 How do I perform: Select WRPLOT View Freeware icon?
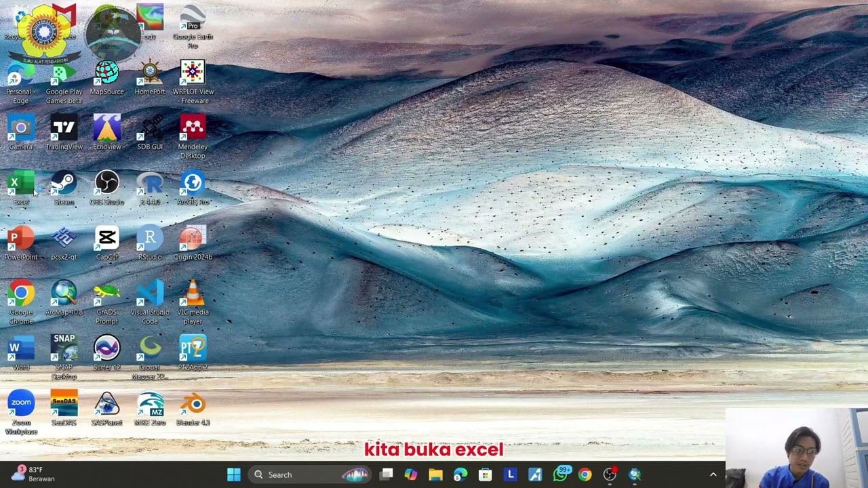(193, 83)
